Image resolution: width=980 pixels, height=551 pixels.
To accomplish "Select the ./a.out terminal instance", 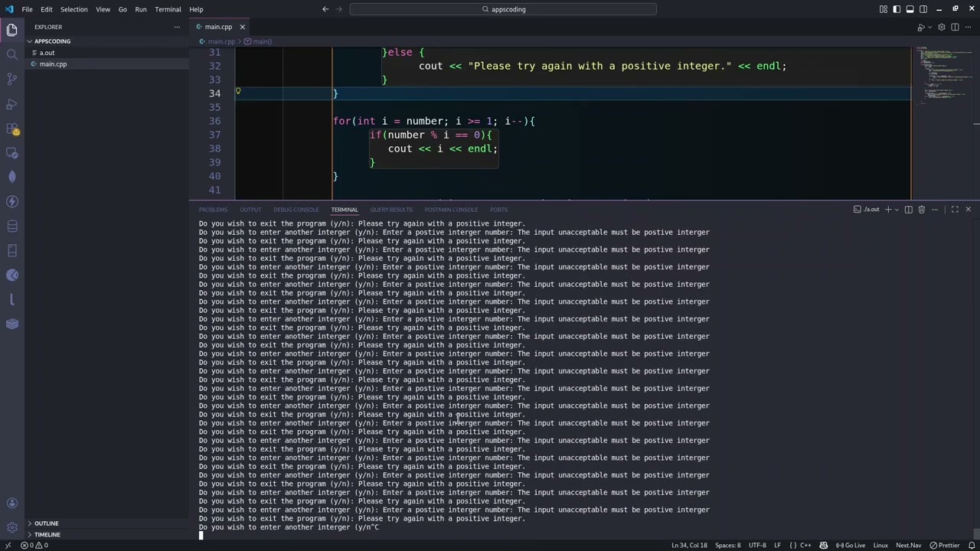I will pos(867,209).
